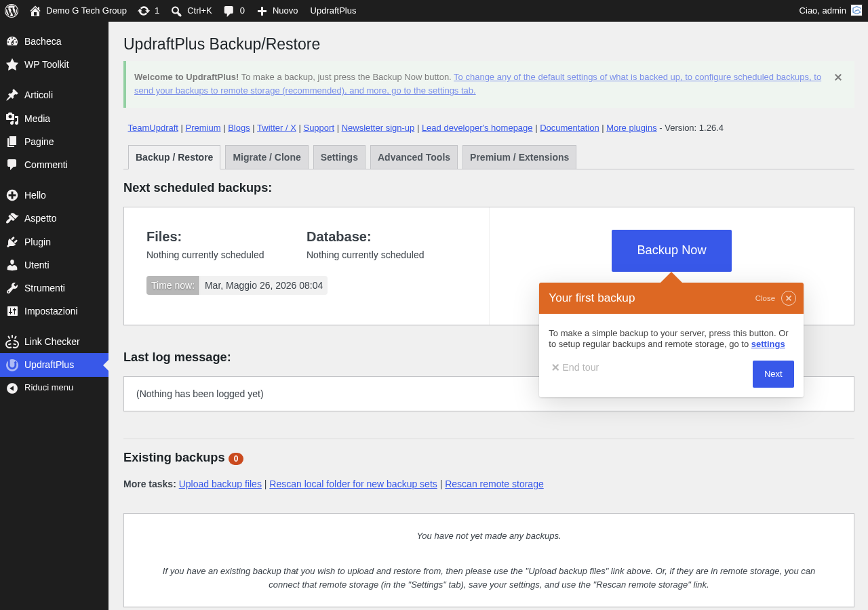868x610 pixels.
Task: Click End tour in the popup
Action: point(575,367)
